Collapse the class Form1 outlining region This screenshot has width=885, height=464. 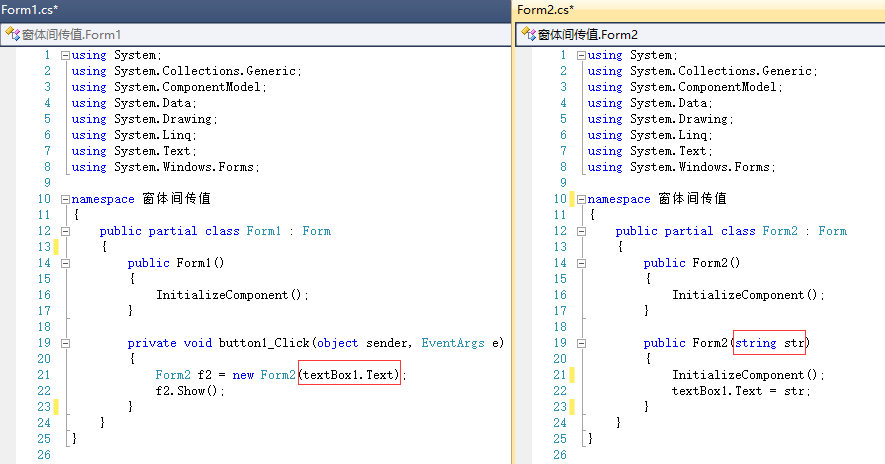click(65, 231)
